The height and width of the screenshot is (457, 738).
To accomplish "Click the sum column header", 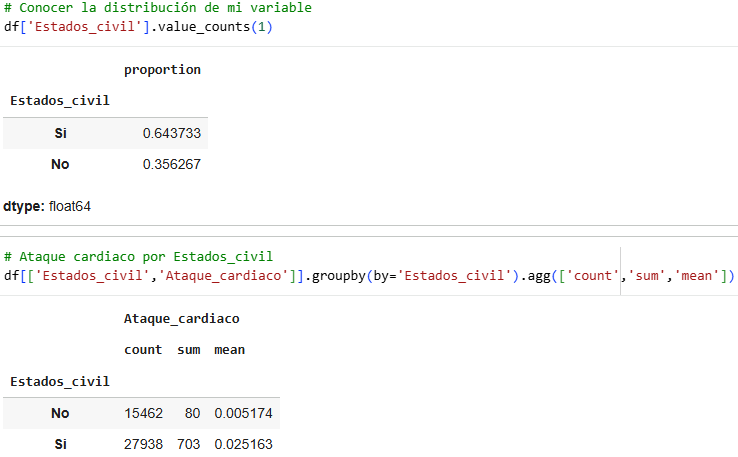I will pos(189,350).
